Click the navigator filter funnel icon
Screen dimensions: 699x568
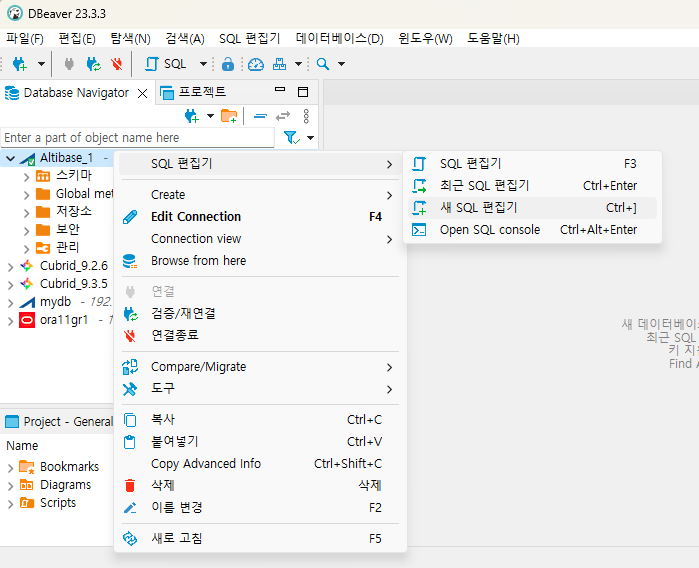tap(290, 137)
